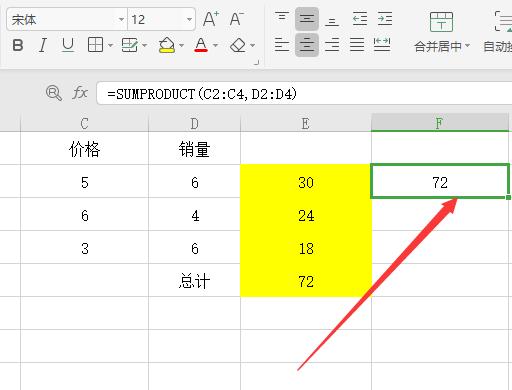Select price cell with value 5
Screen dimensions: 512x390
(x=84, y=182)
